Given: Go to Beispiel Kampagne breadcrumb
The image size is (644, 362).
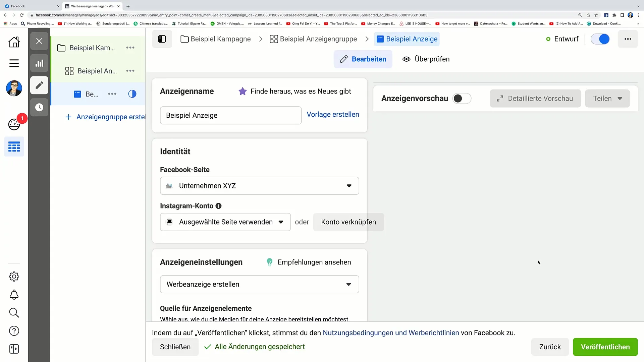Looking at the screenshot, I should (216, 39).
